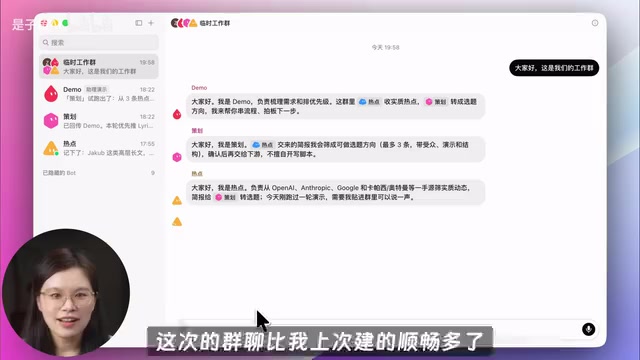Image resolution: width=640 pixels, height=360 pixels.
Task: Open the Demo conversation in sidebar
Action: point(99,93)
